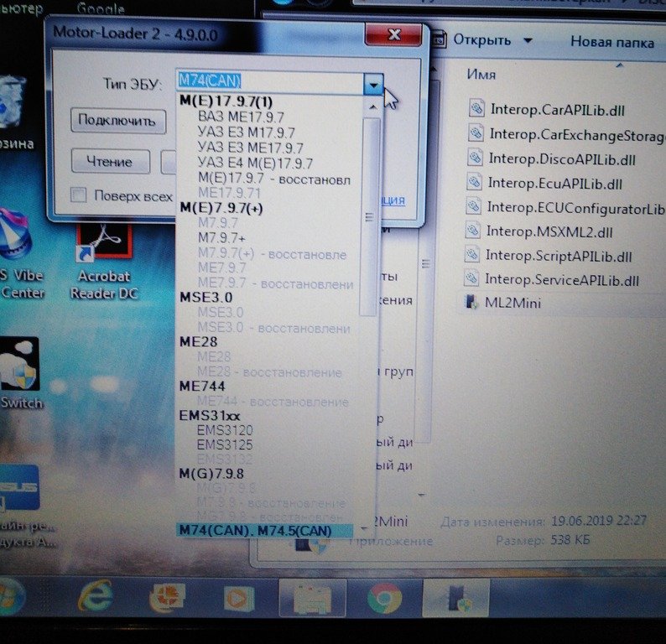Image resolution: width=666 pixels, height=644 pixels.
Task: Click Новая папка in Explorer toolbar
Action: pos(611,42)
